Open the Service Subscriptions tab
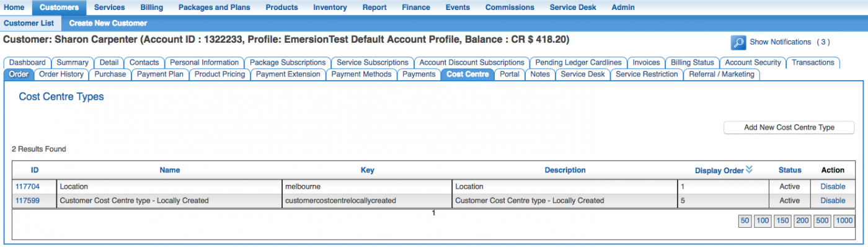The width and height of the screenshot is (868, 247). [x=372, y=63]
